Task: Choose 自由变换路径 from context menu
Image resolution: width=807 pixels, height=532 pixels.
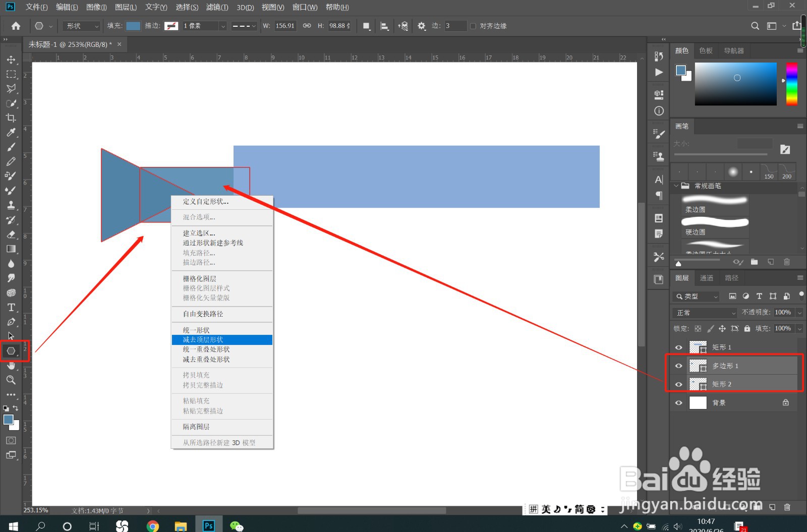Action: pos(222,314)
